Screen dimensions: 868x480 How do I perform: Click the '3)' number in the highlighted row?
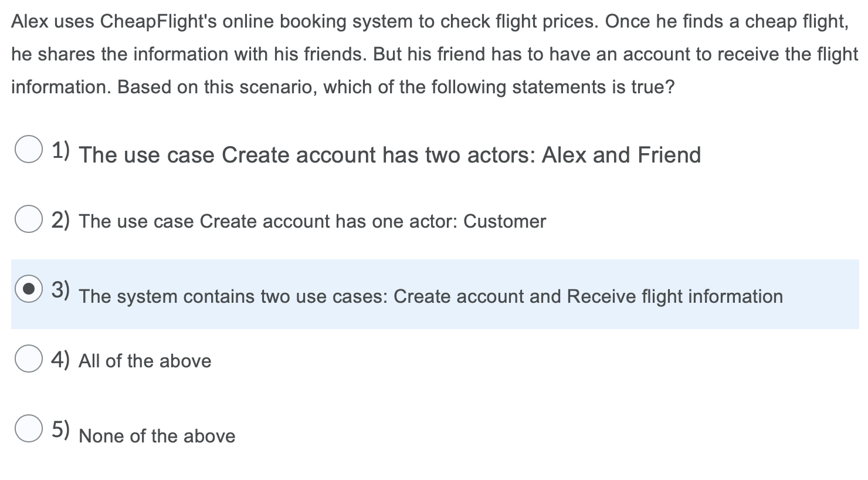point(61,289)
